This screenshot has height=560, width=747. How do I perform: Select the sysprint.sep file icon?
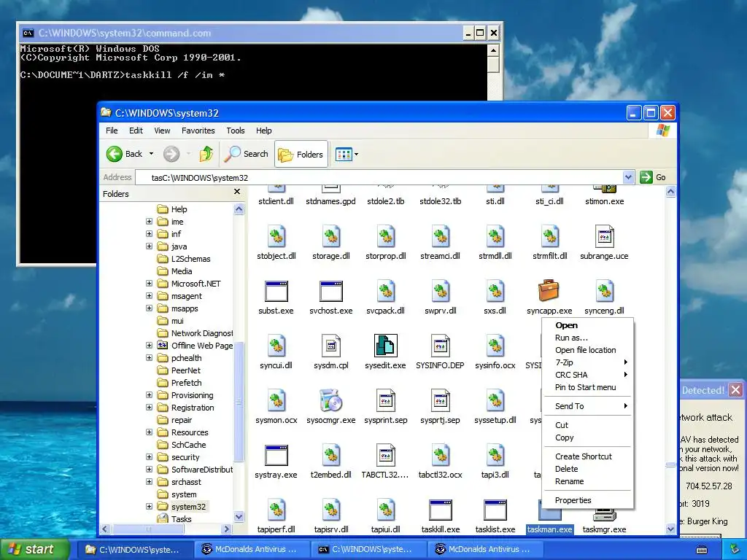(x=385, y=400)
